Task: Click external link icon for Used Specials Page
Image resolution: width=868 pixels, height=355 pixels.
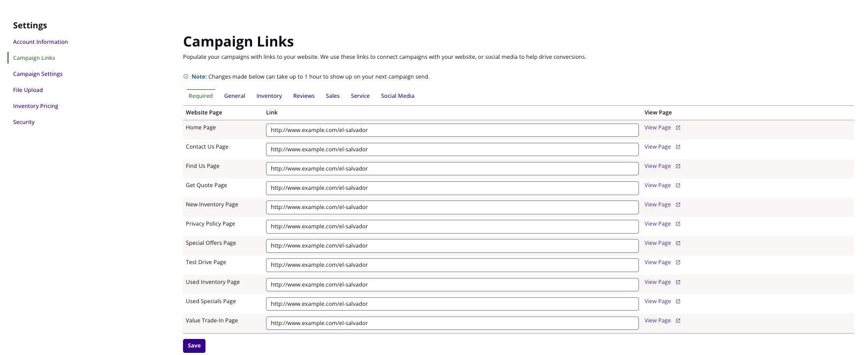Action: click(678, 302)
